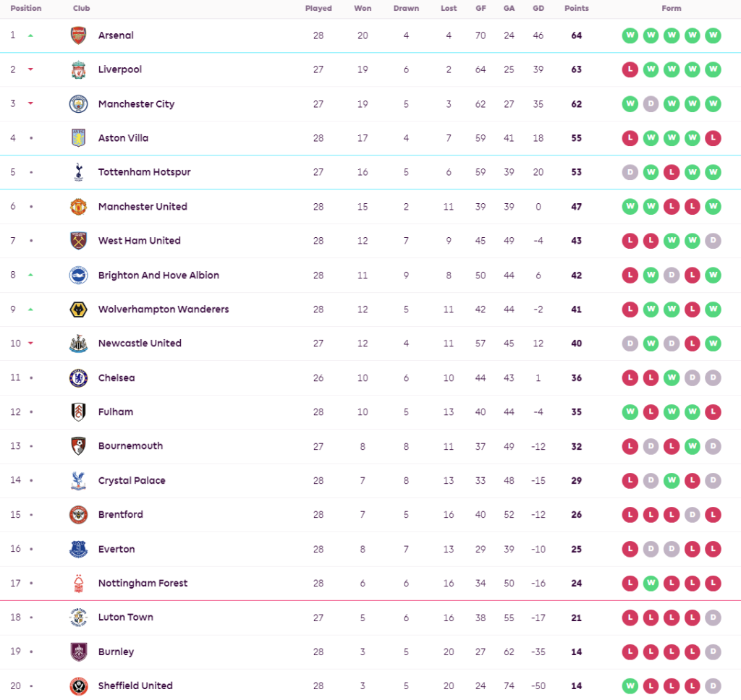The image size is (741, 700).
Task: Open the Brighton And Hove Albion link
Action: [158, 276]
